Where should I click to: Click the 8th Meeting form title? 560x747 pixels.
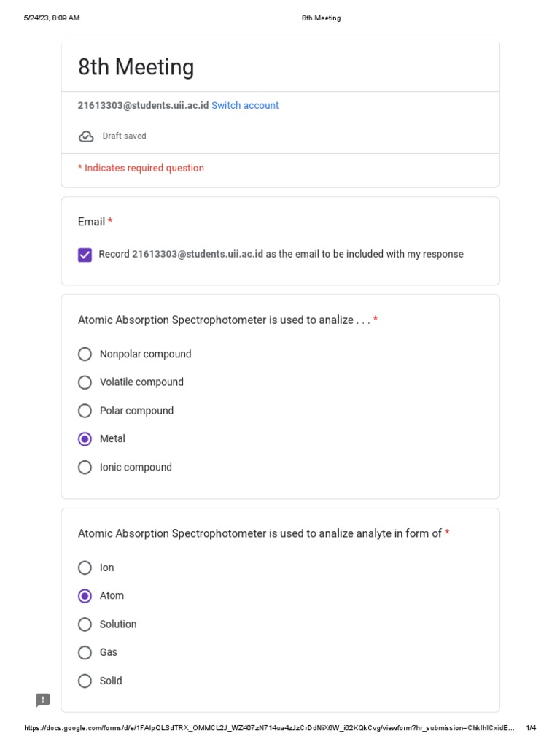tap(136, 67)
